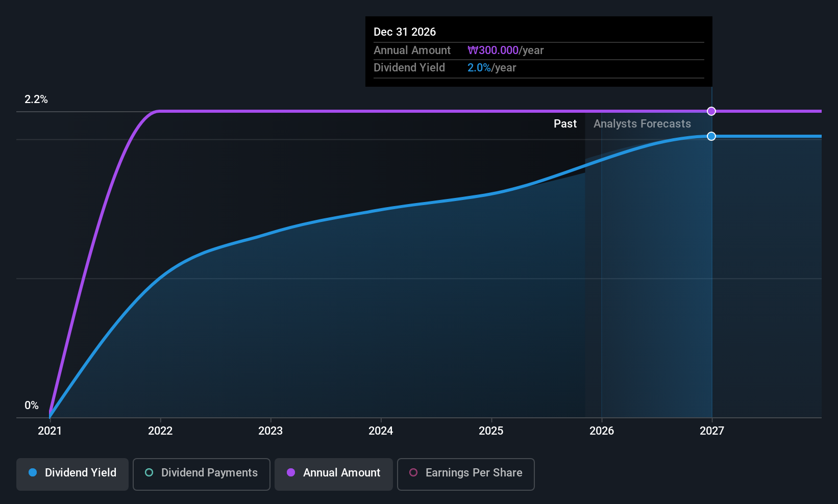Screen dimensions: 838x504
Task: Show the Earnings Per Share series
Action: click(466, 474)
